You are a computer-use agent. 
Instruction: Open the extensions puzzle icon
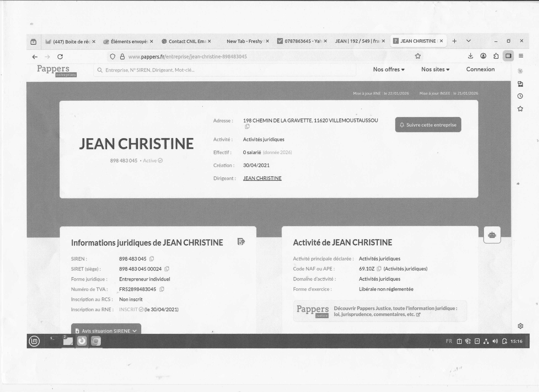(x=496, y=56)
